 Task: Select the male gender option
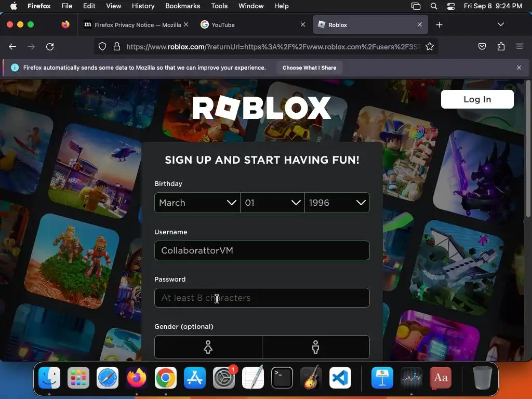pos(315,347)
